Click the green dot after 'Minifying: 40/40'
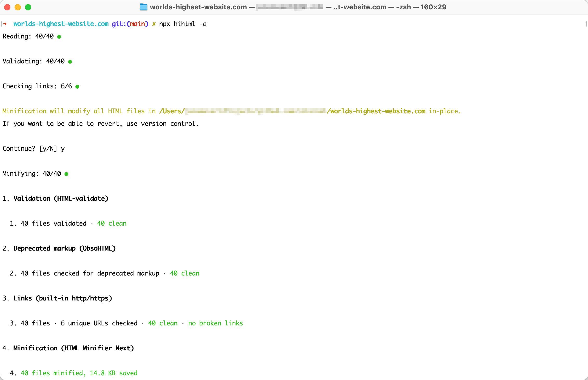This screenshot has height=380, width=588. (x=66, y=174)
